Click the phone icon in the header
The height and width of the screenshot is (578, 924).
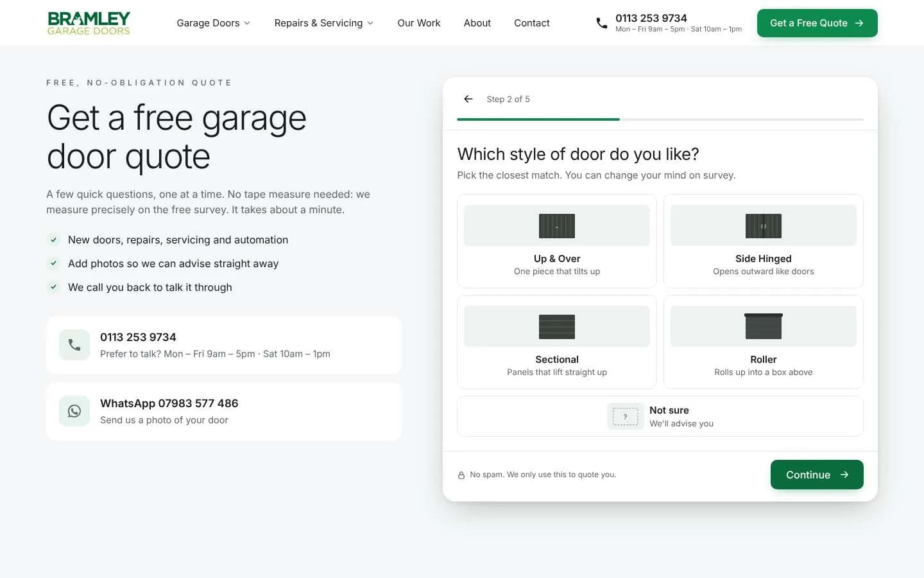[602, 23]
